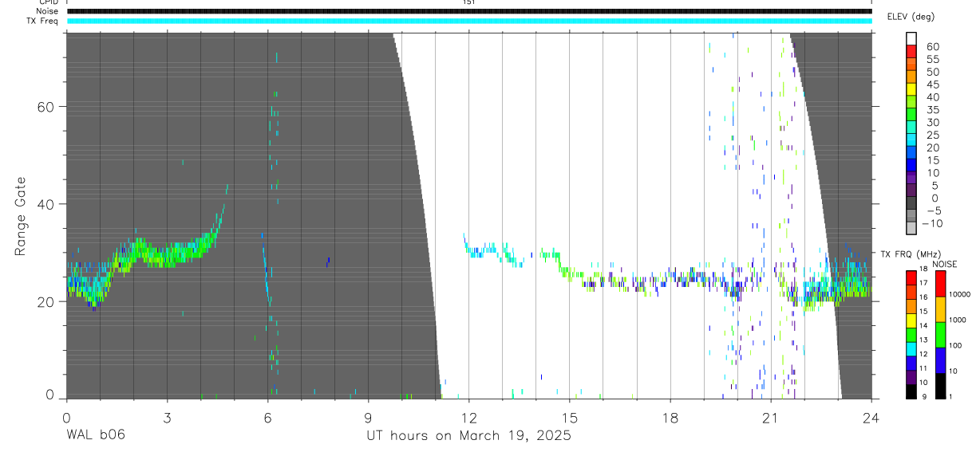
Task: Click the "TX Freq" row label at top left
Action: (x=43, y=21)
